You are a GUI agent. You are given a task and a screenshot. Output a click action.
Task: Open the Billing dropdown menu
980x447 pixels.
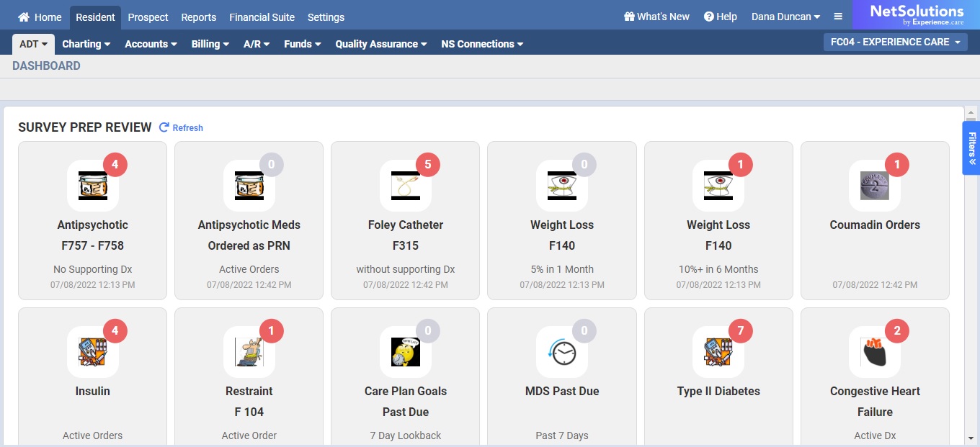(210, 44)
